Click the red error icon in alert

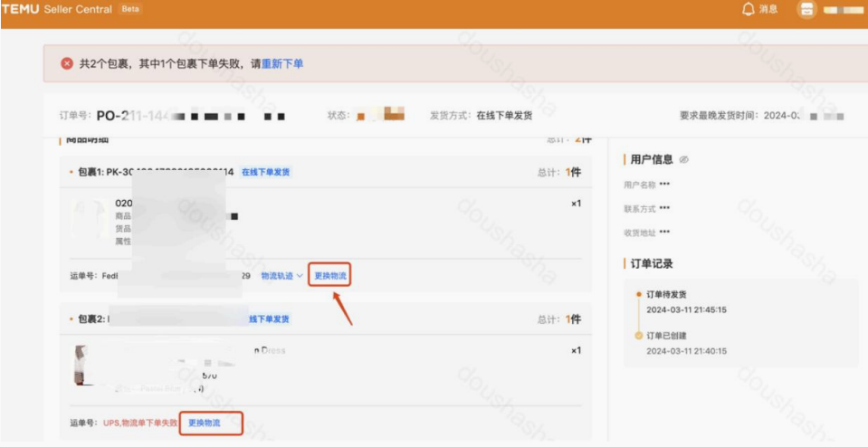tap(67, 63)
